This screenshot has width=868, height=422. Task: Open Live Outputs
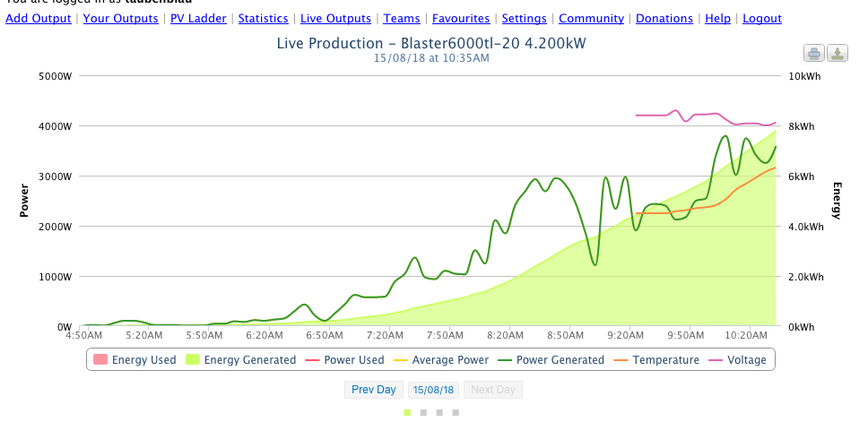pos(335,18)
